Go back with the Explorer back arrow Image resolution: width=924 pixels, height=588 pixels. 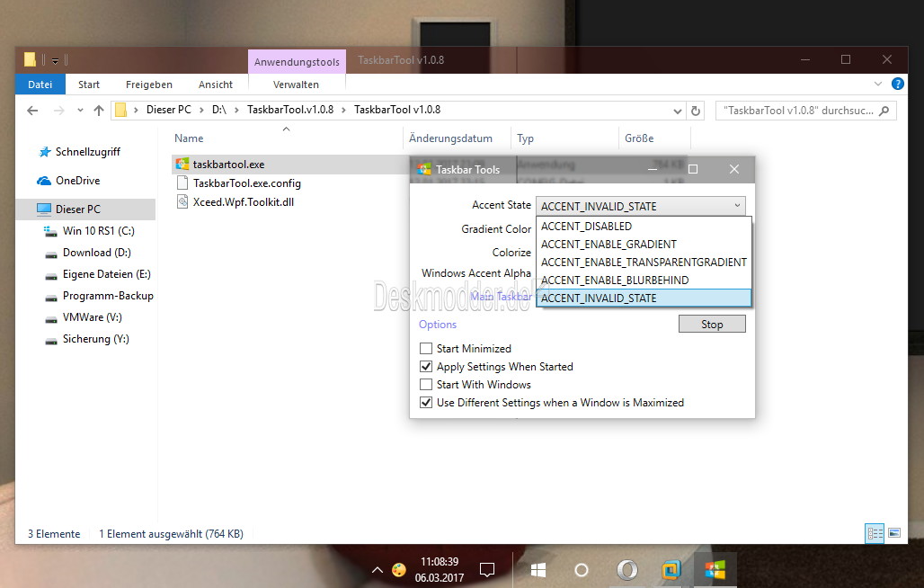pos(32,111)
